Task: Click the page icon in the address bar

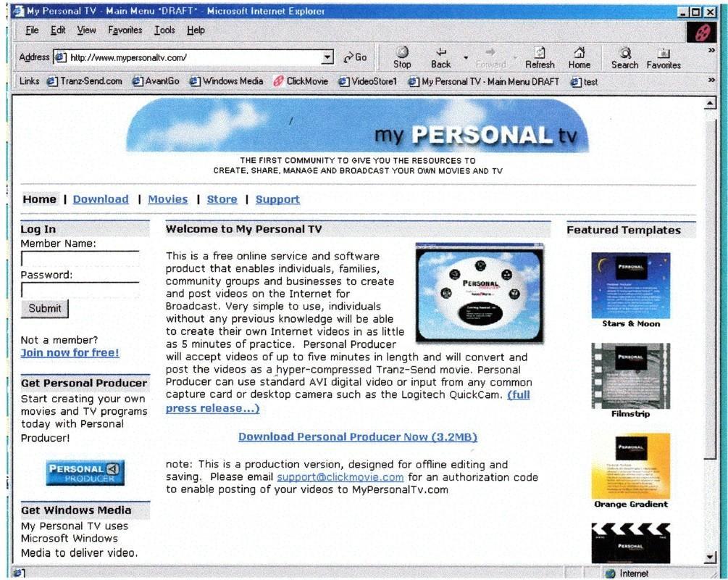Action: click(x=61, y=57)
